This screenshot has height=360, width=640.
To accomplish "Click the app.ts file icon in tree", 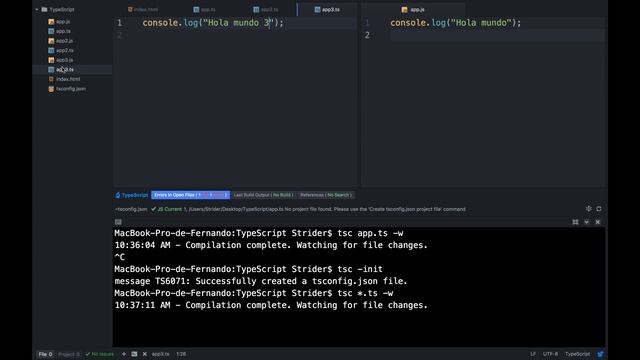I will [51, 31].
